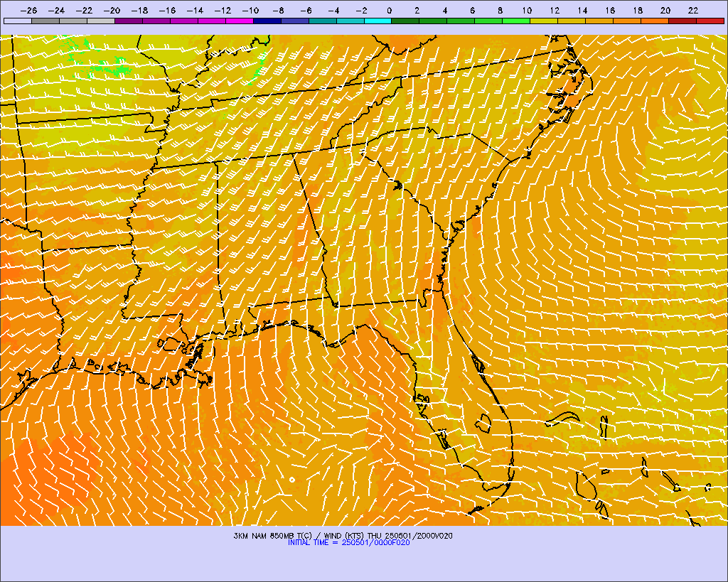
Task: Click the amber swatch between 14 and 16
Action: (599, 21)
